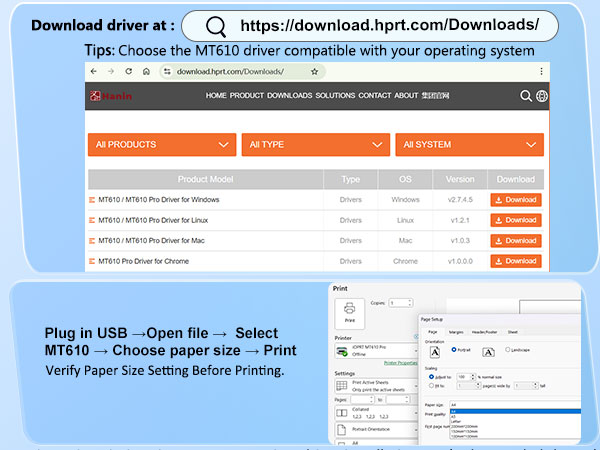Switch to the Margins tab
600x450 pixels.
pos(456,332)
